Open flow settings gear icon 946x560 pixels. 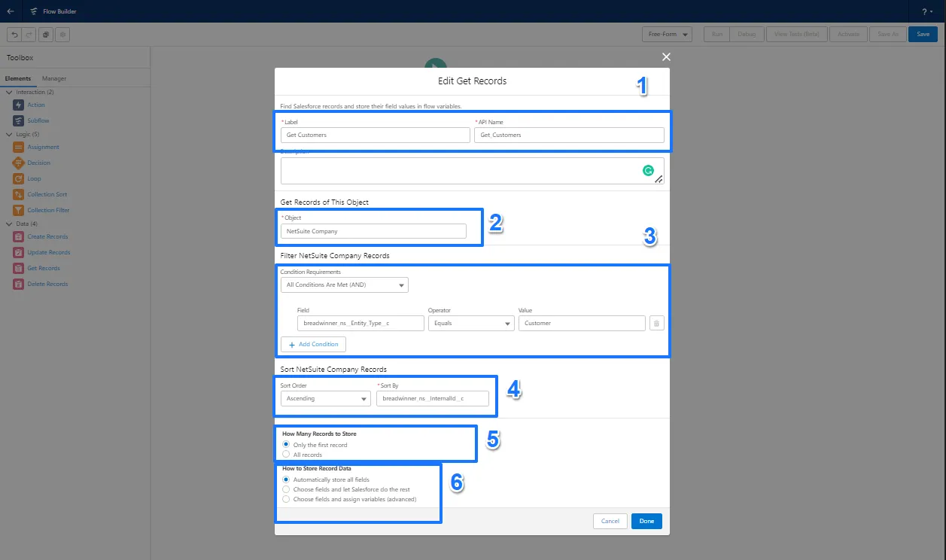click(x=62, y=35)
